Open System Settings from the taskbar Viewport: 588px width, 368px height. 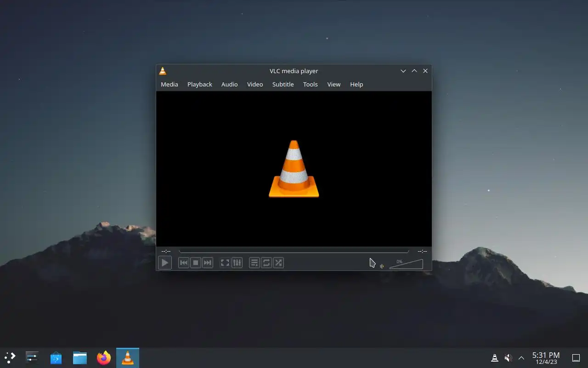click(32, 357)
